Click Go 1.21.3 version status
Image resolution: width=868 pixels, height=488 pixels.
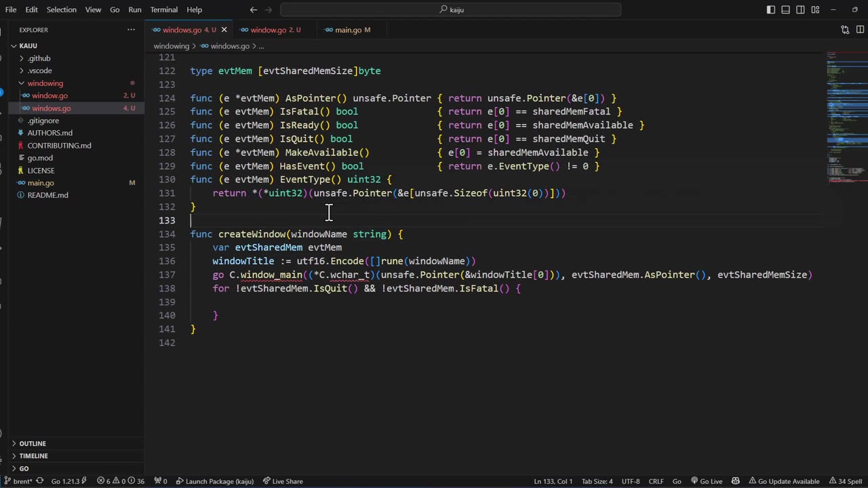coord(69,481)
